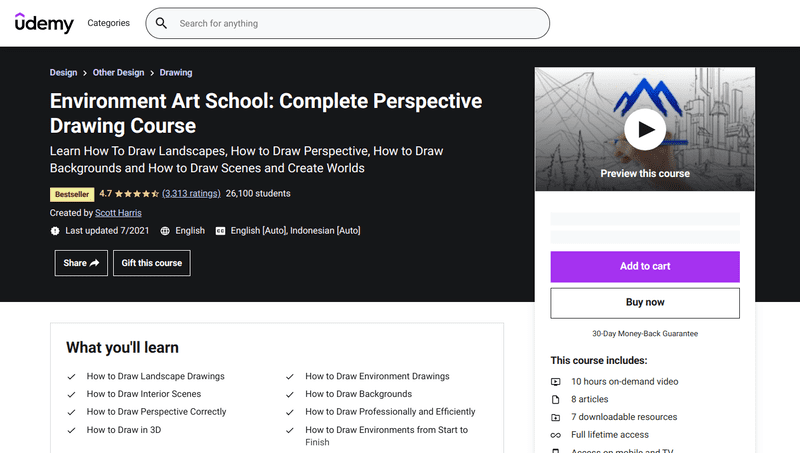Focus the Search for anything field
Viewport: 800px width, 453px height.
click(x=347, y=23)
